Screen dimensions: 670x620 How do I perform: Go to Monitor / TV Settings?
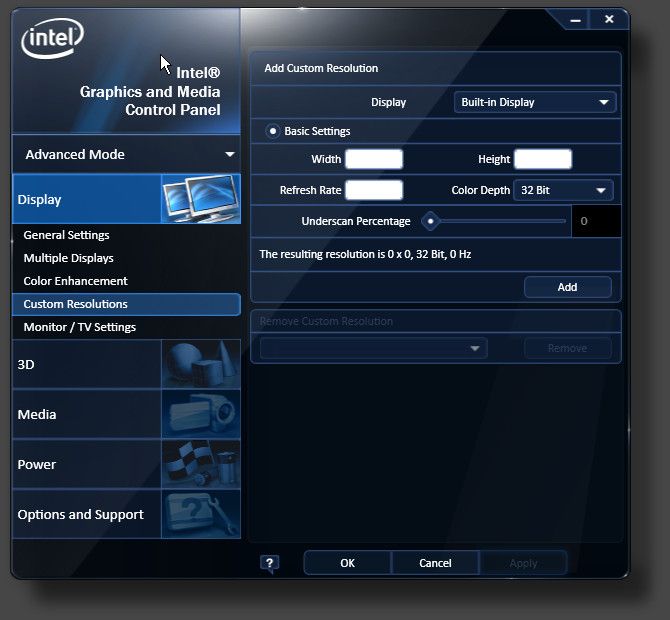click(x=79, y=327)
